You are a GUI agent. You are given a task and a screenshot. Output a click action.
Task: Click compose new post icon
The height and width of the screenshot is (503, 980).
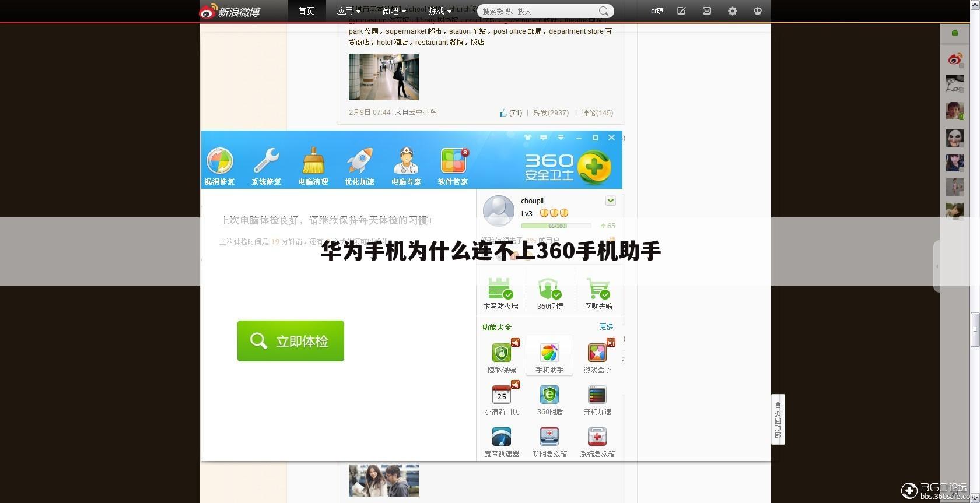(681, 11)
